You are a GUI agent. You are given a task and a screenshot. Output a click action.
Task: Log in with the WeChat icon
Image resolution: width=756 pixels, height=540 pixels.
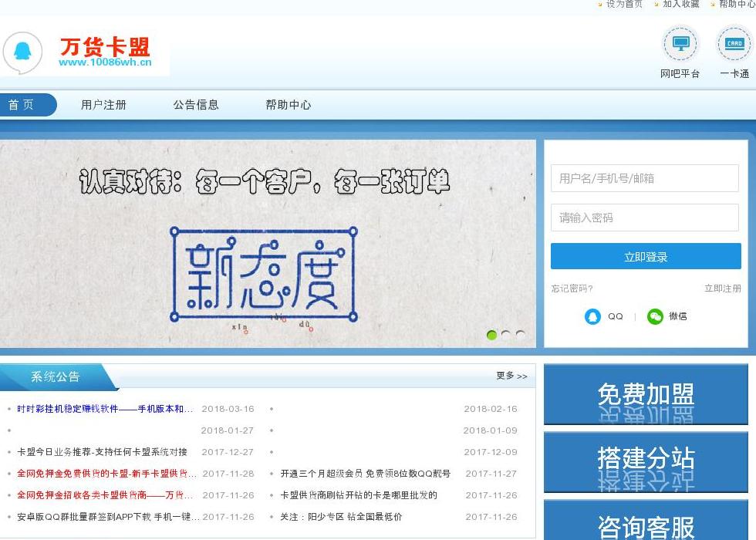[x=655, y=317]
